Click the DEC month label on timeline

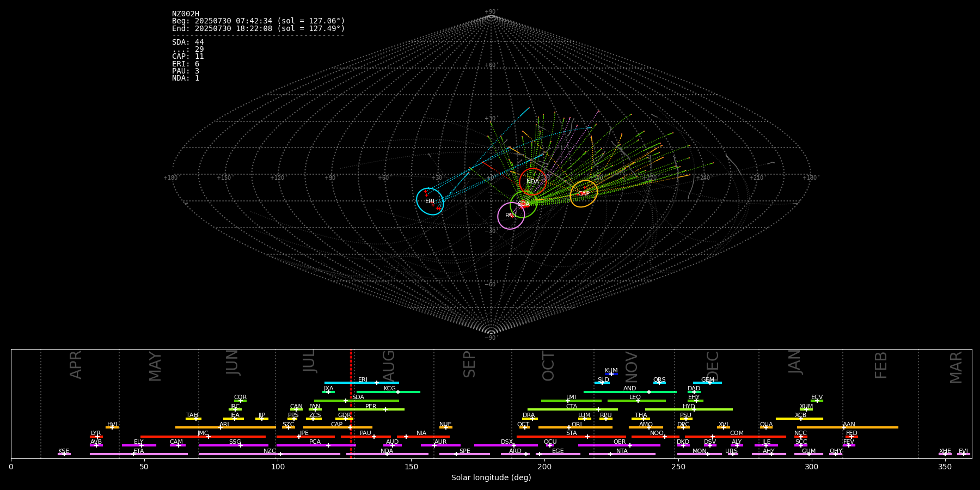point(713,366)
